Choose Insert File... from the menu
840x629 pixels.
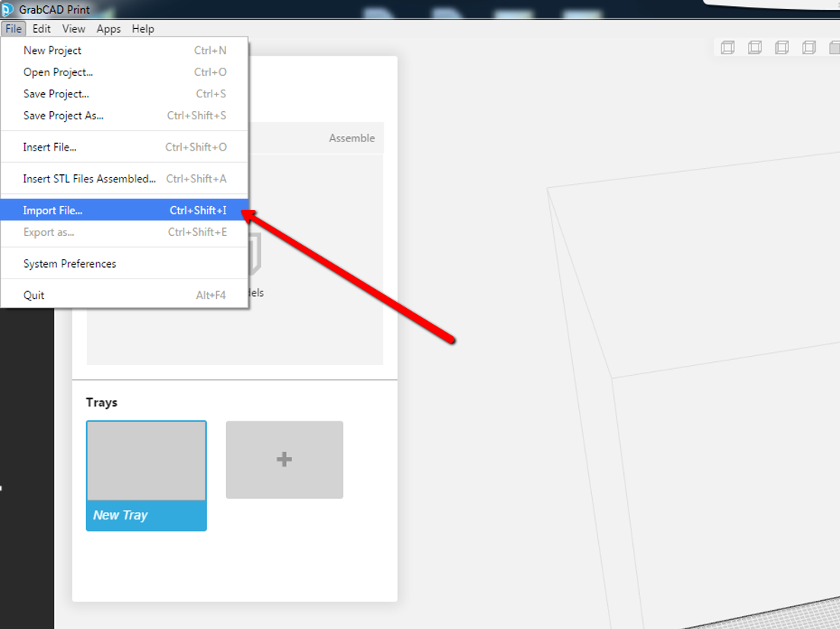(x=124, y=148)
